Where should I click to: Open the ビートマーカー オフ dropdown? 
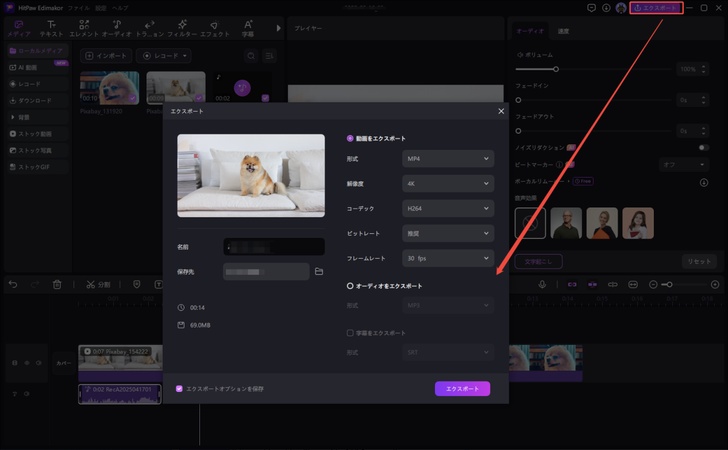coord(683,164)
